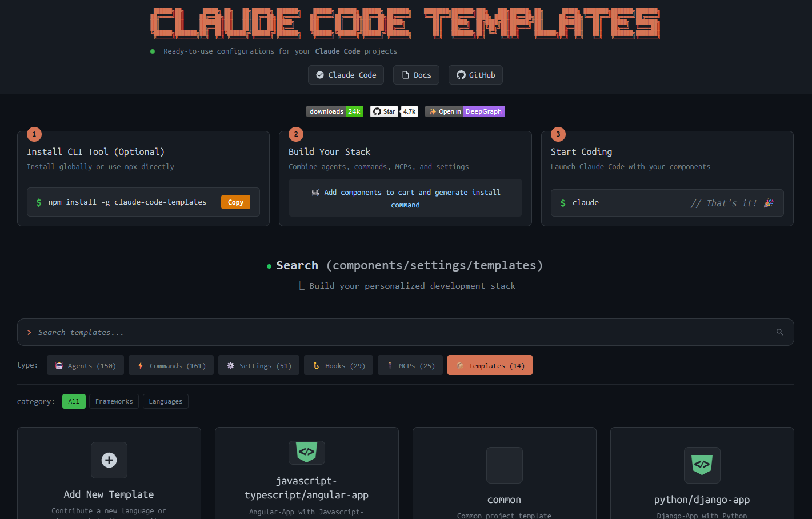Click the claude command box

pos(667,203)
